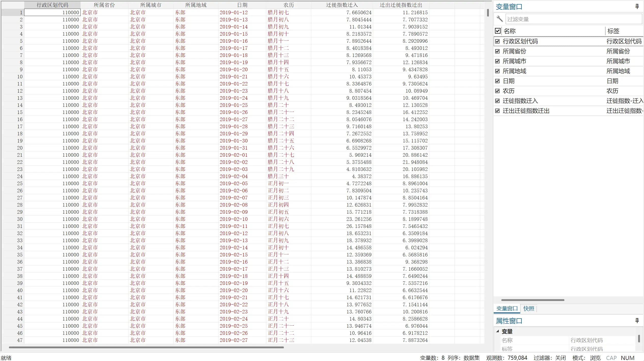Click the 迁徙指数迁入 column header

[x=342, y=5]
